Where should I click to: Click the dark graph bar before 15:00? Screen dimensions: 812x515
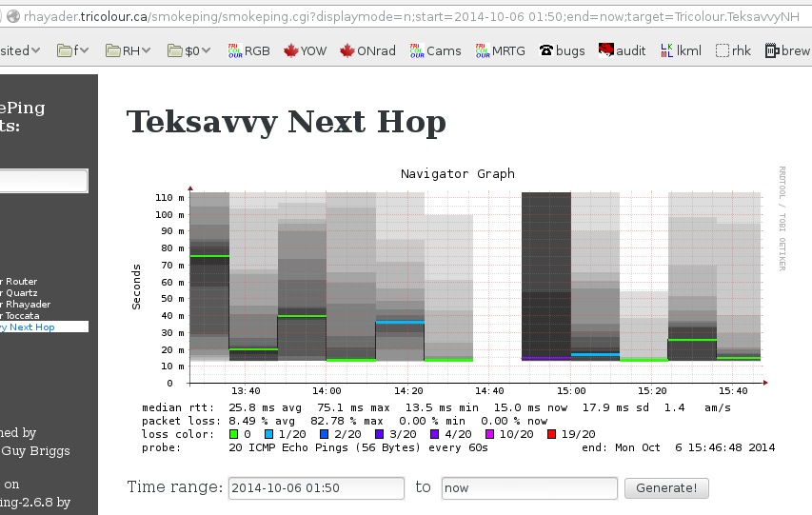546,275
